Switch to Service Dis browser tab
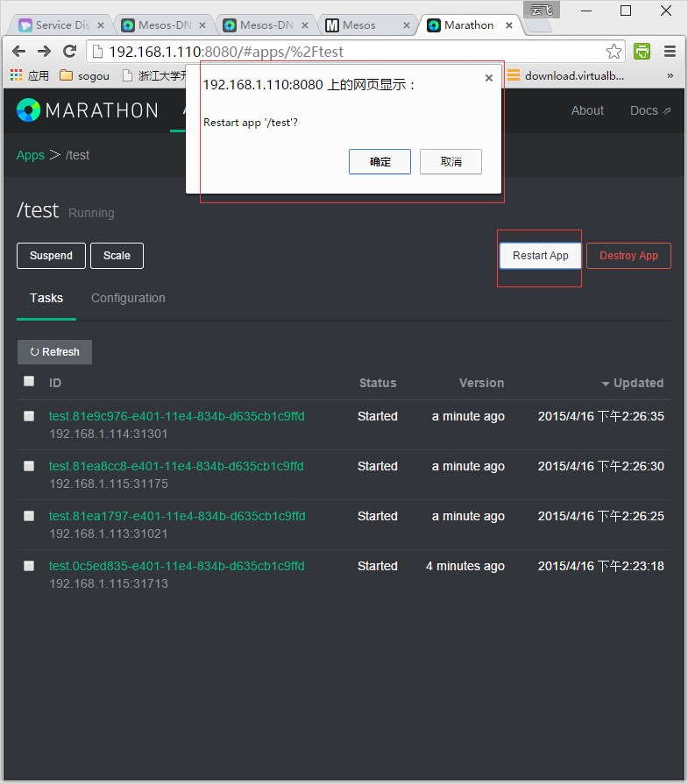688x784 pixels. pos(62,25)
